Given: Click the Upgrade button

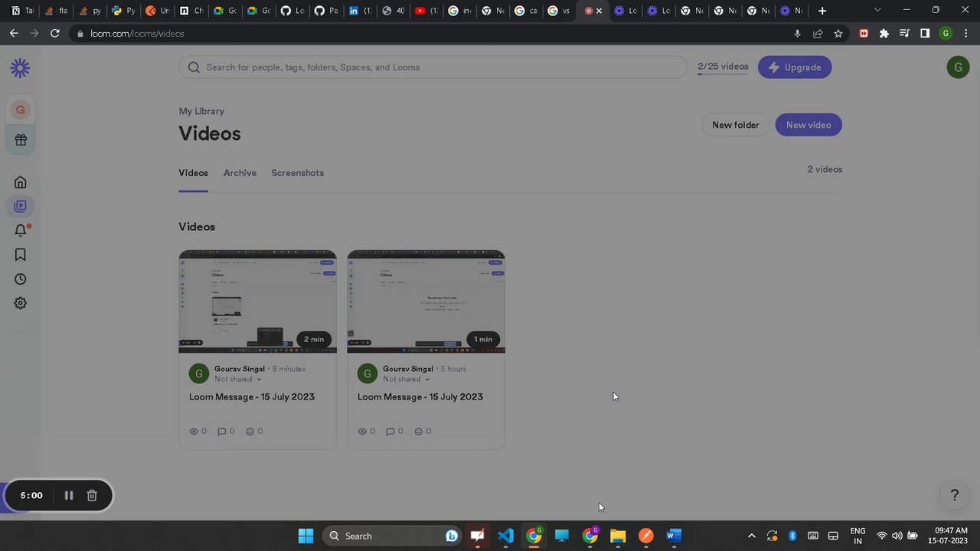Looking at the screenshot, I should point(795,67).
